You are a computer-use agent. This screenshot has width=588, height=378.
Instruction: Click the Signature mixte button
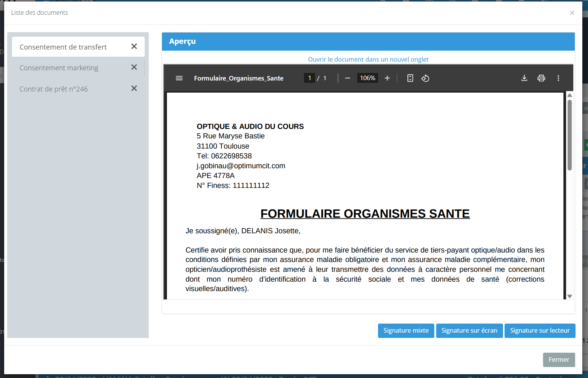click(406, 331)
